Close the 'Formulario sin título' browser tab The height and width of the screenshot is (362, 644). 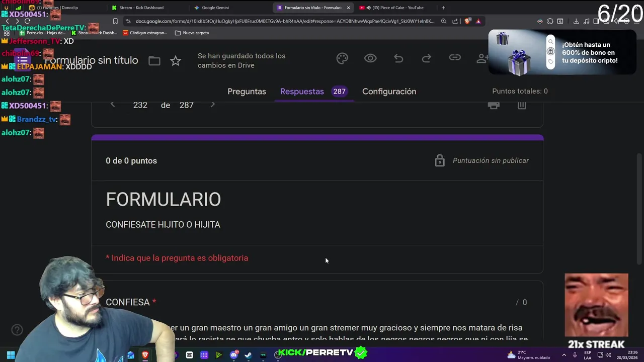point(348,8)
